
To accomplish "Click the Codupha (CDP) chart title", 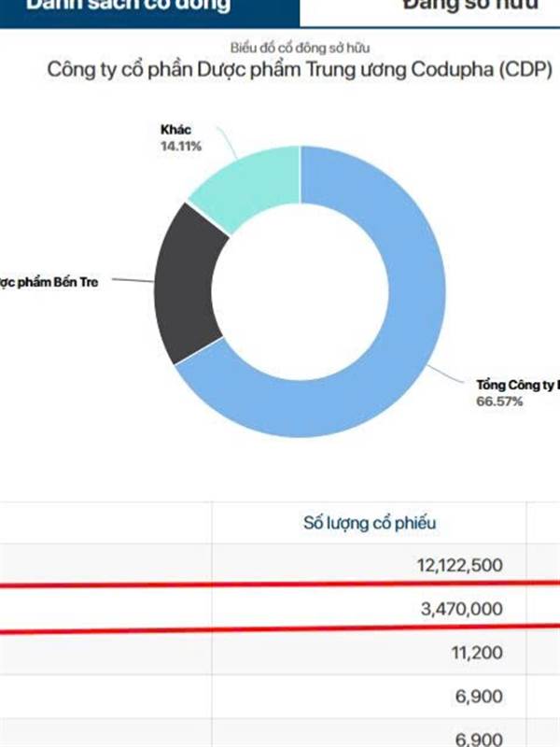I will coord(299,70).
